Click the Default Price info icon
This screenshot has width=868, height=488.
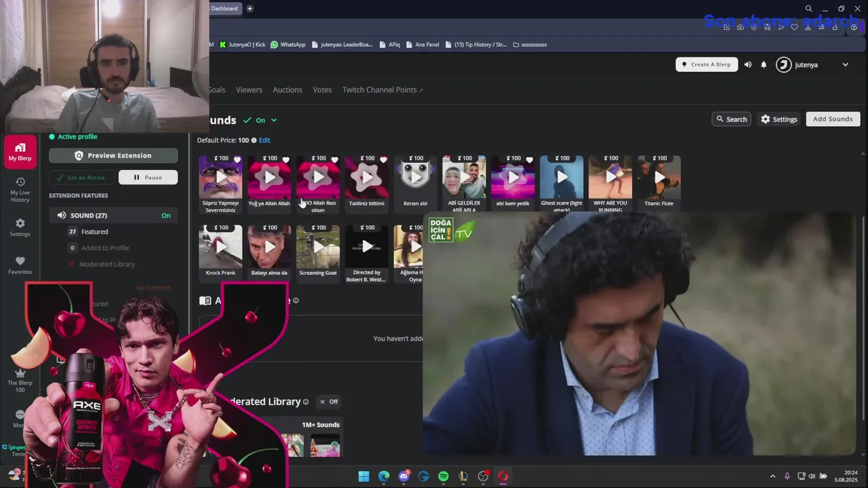254,140
